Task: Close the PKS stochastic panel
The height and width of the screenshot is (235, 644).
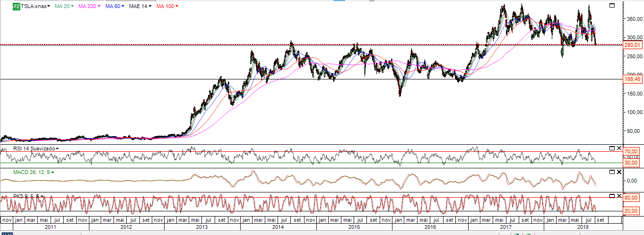Action: click(619, 196)
